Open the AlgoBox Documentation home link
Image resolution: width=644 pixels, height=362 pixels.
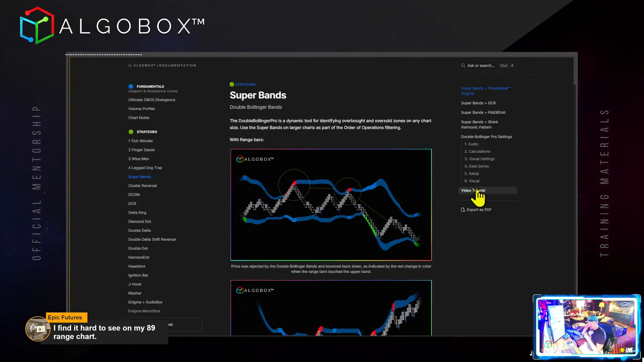click(162, 66)
